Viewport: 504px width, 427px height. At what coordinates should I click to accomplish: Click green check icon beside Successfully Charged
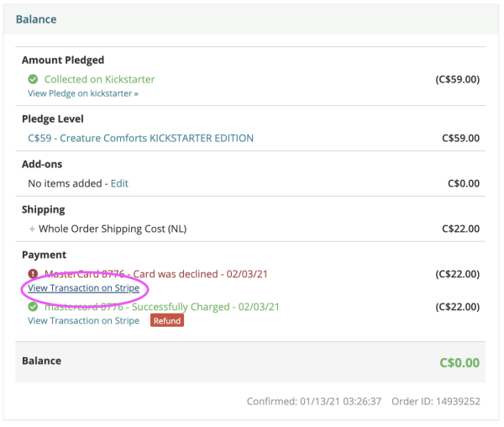click(33, 307)
